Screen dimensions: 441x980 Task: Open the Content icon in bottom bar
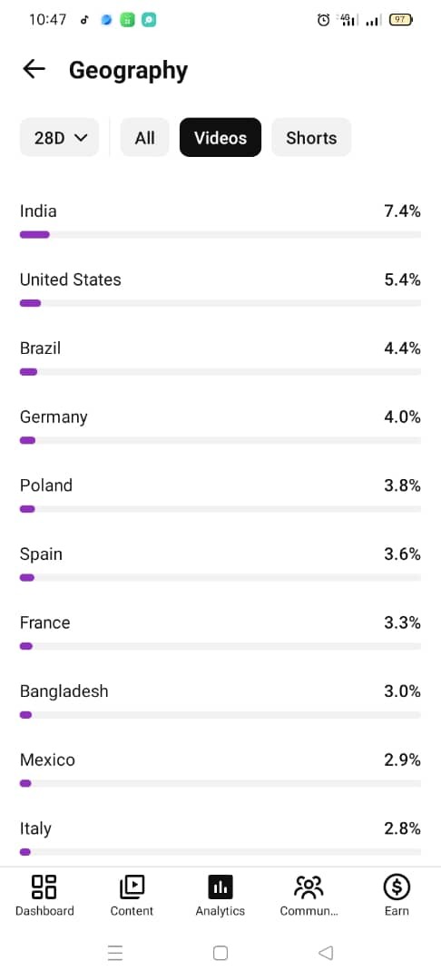[x=132, y=887]
